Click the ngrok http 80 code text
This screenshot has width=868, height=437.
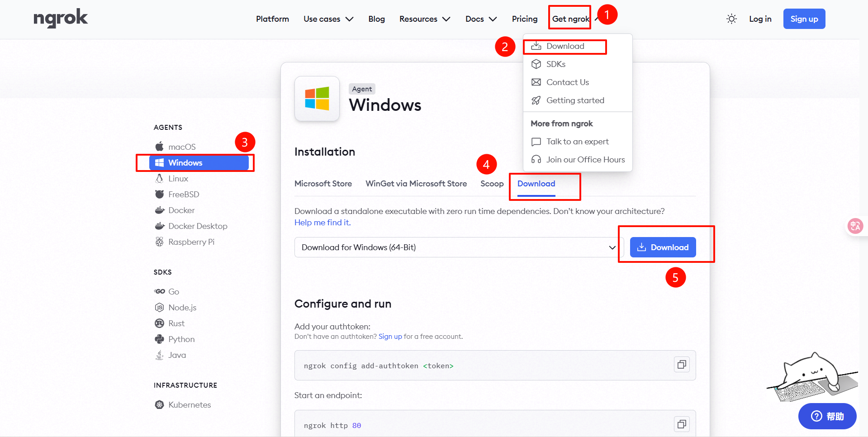tap(332, 425)
